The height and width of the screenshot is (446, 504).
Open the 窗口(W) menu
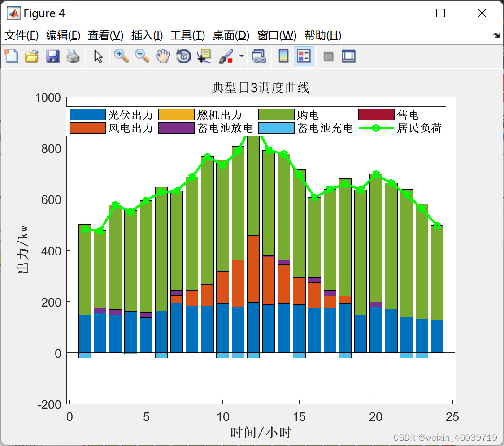pos(277,35)
